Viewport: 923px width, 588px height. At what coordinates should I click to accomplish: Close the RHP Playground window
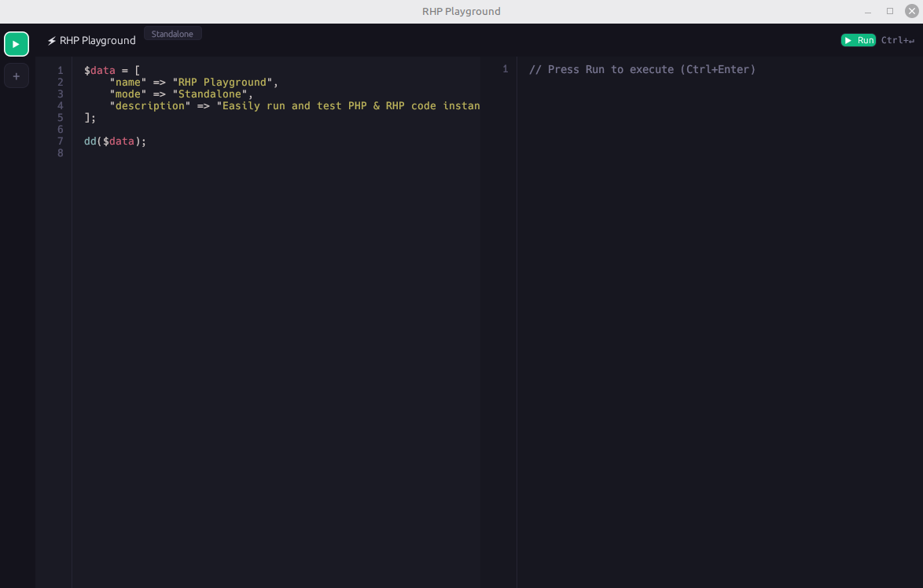pos(912,11)
